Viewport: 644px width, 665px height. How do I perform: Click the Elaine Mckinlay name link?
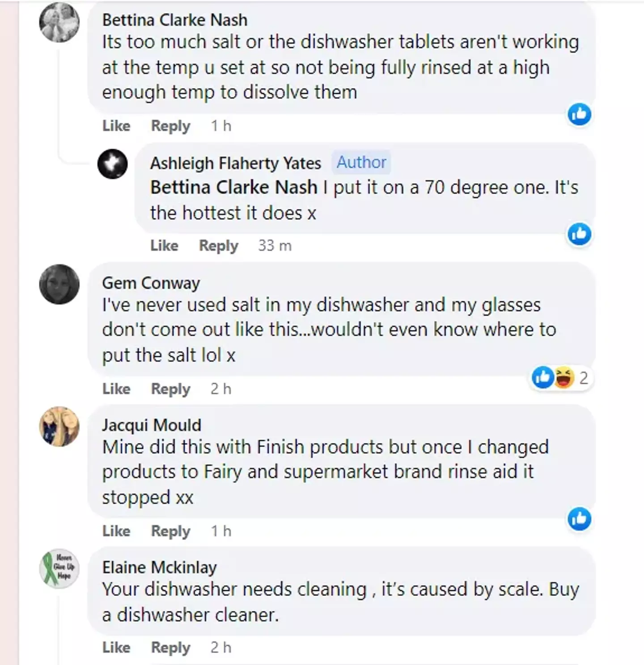tap(159, 567)
